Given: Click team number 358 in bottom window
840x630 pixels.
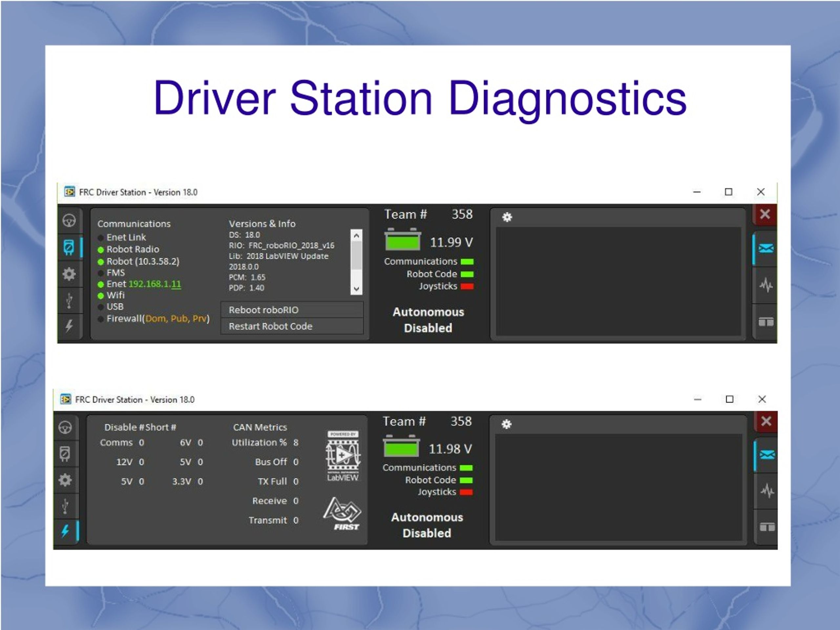Looking at the screenshot, I should tap(461, 421).
